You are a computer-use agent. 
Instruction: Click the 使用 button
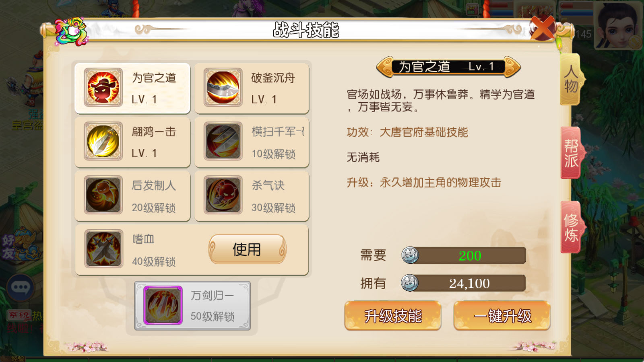(247, 249)
